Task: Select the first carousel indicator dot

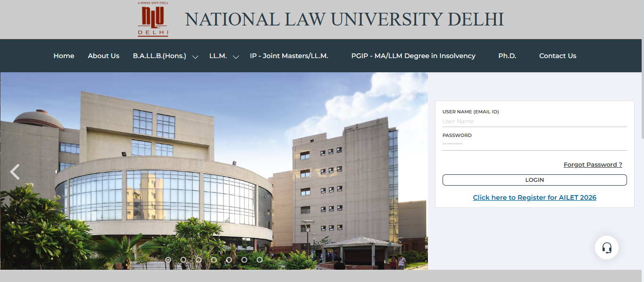Action: coord(168,259)
